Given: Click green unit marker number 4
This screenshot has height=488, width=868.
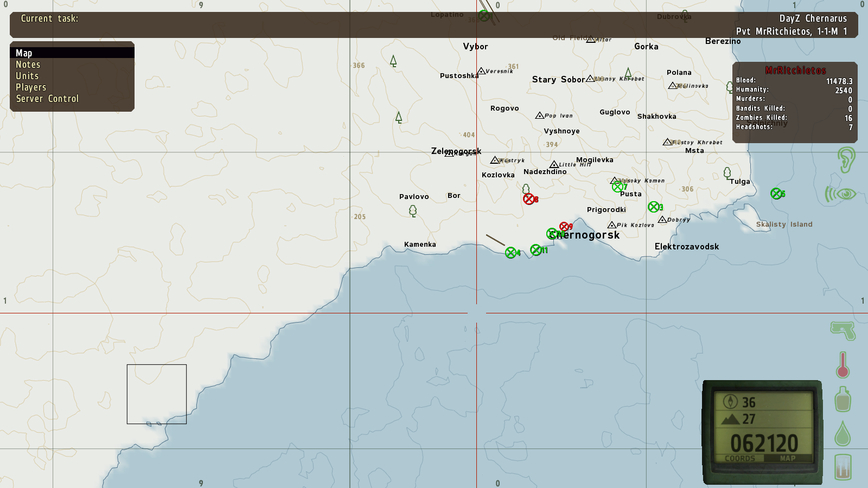Looking at the screenshot, I should tap(510, 253).
